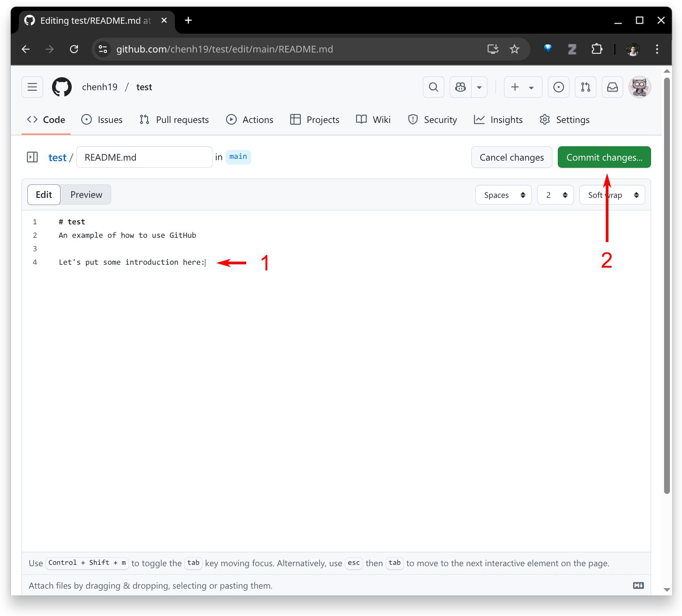Click line 'An example of how to use GitHub'

[127, 235]
